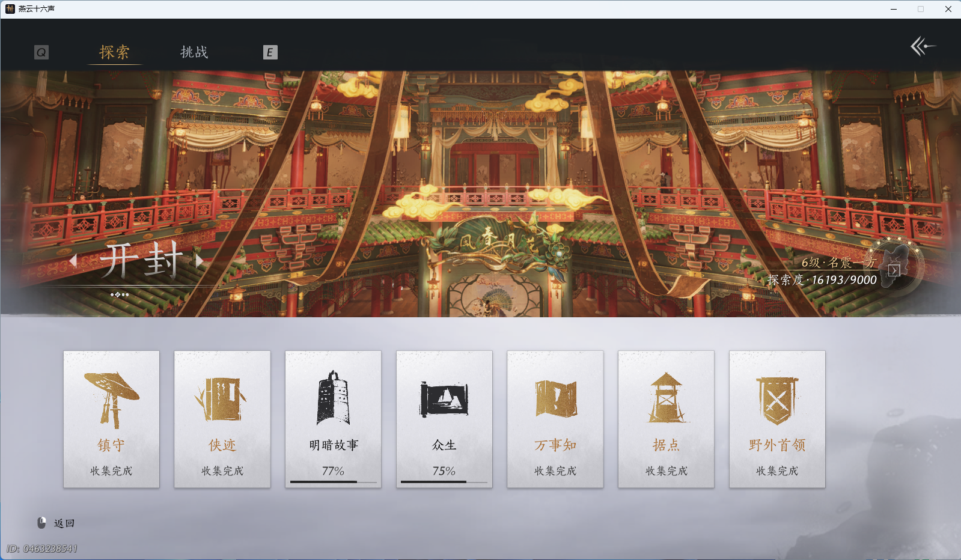961x560 pixels.
Task: Click the 探索度·16193/9000 text
Action: pos(822,280)
